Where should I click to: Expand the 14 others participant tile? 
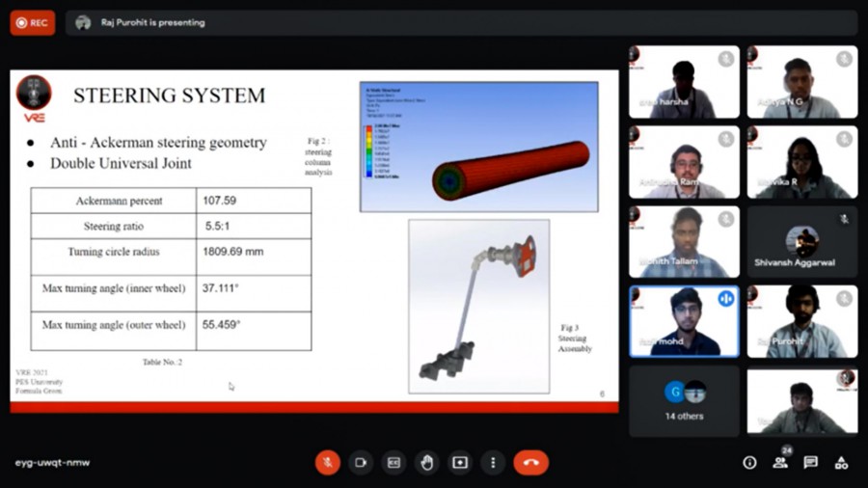(684, 400)
